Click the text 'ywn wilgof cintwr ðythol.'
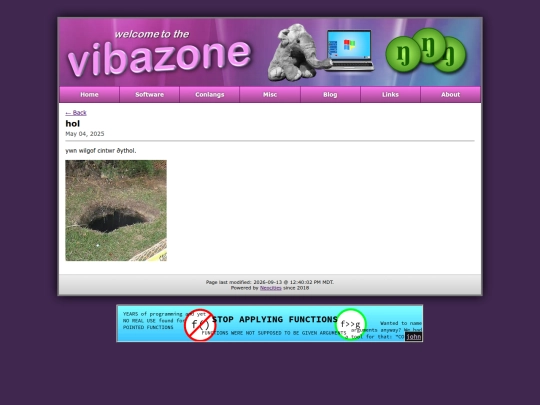The width and height of the screenshot is (540, 405). pos(101,150)
